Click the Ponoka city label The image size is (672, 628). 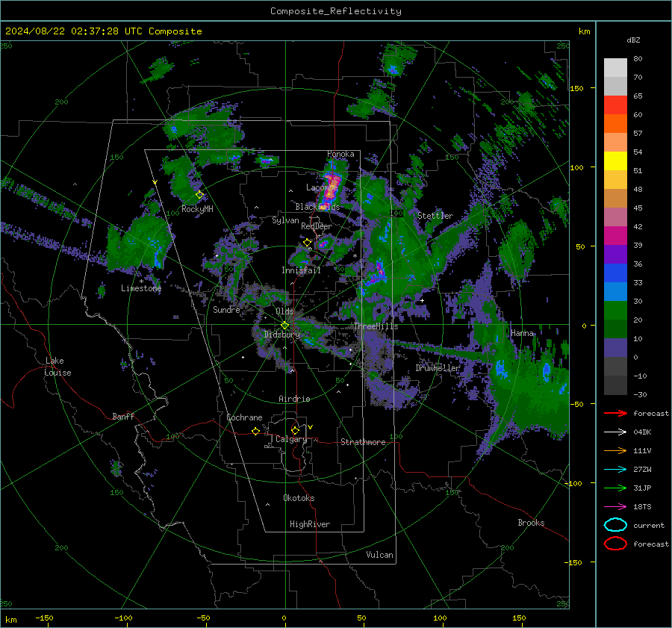(x=340, y=154)
